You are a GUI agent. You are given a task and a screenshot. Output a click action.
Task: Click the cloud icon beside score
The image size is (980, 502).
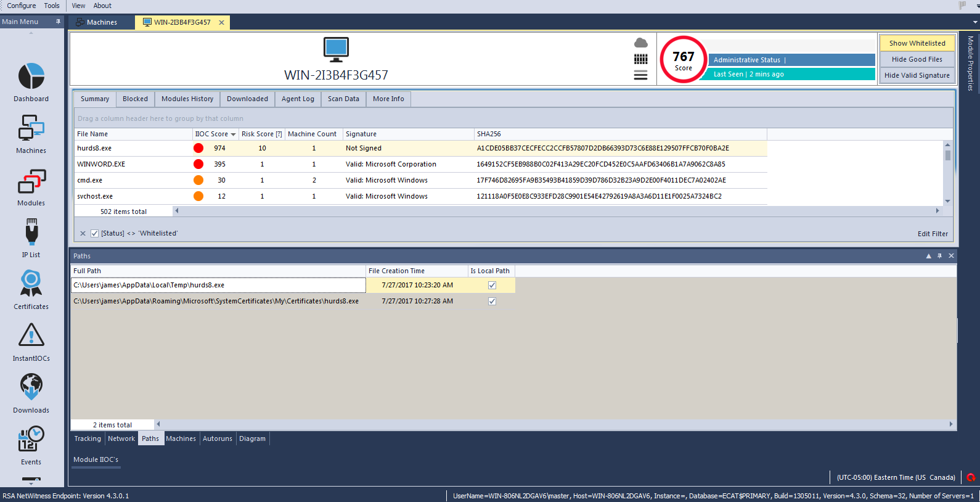tap(641, 43)
